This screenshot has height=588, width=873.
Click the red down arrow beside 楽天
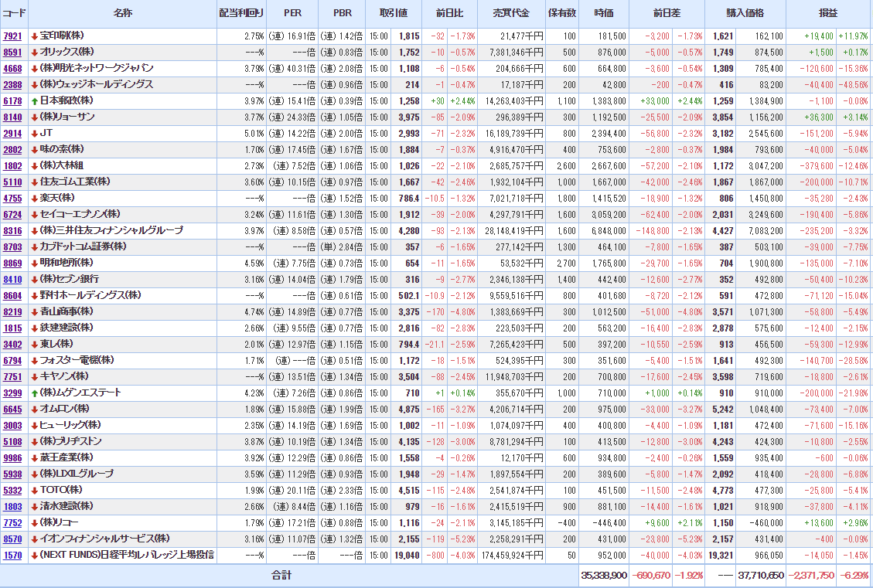(34, 199)
